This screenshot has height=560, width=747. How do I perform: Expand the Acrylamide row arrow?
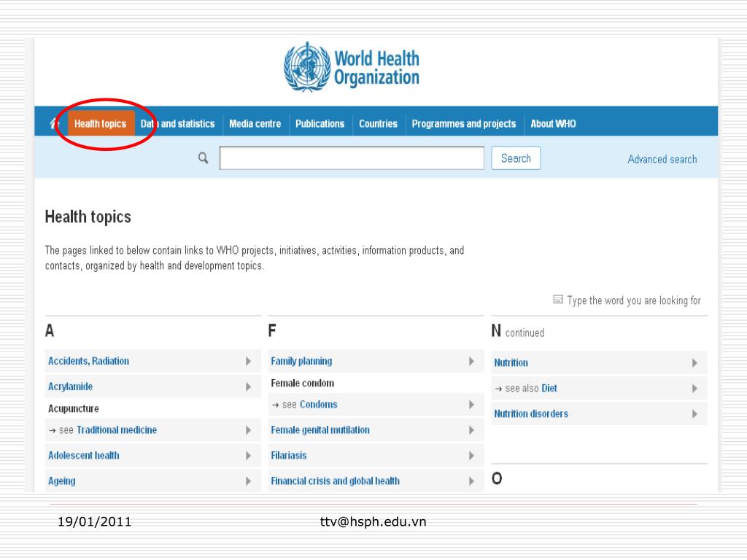(x=248, y=386)
